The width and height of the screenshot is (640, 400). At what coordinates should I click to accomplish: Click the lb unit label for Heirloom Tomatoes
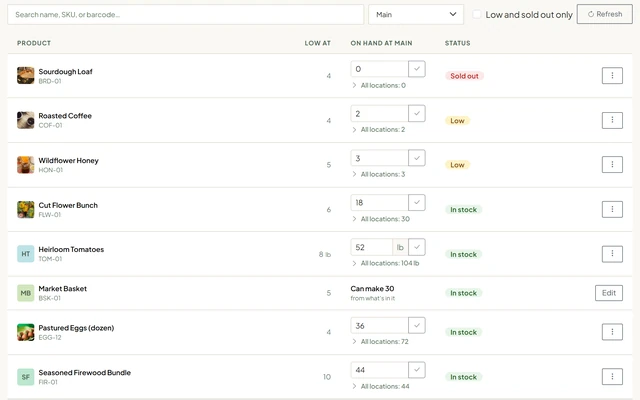coord(400,247)
